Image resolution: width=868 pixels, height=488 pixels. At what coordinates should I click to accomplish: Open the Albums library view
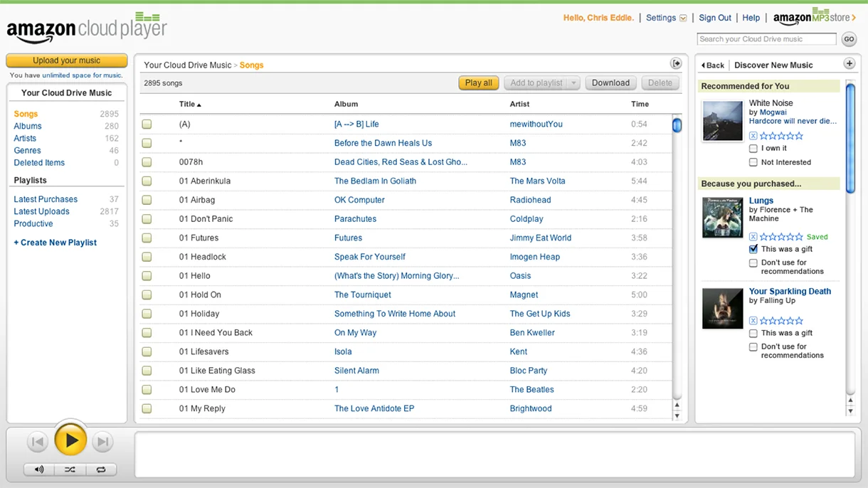[28, 126]
